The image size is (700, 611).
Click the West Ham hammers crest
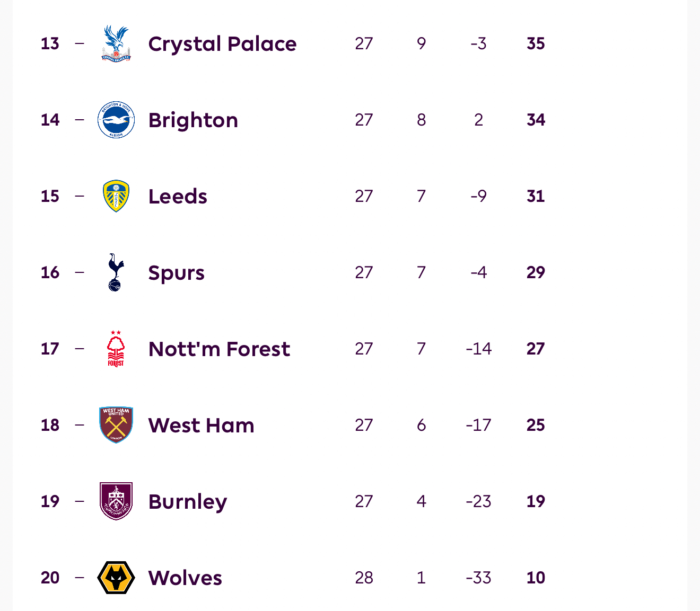click(x=116, y=425)
